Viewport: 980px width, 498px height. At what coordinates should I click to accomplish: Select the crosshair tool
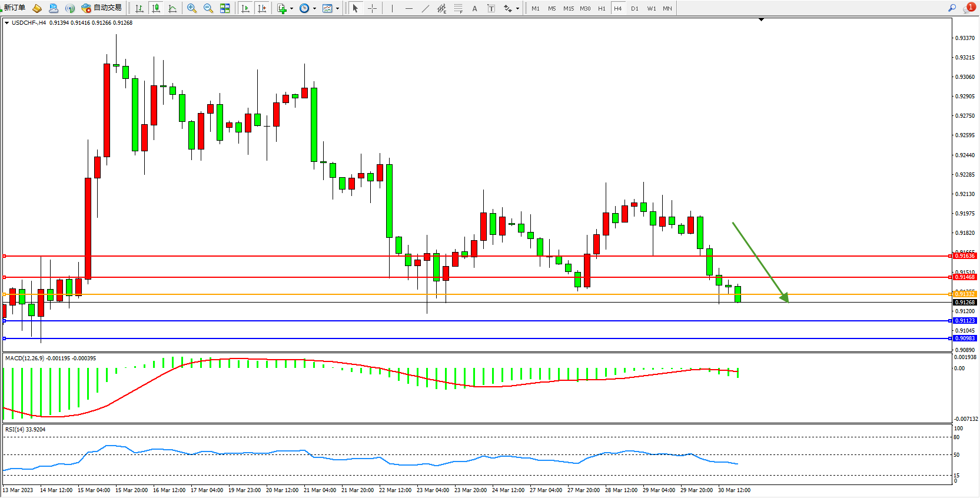(x=372, y=8)
